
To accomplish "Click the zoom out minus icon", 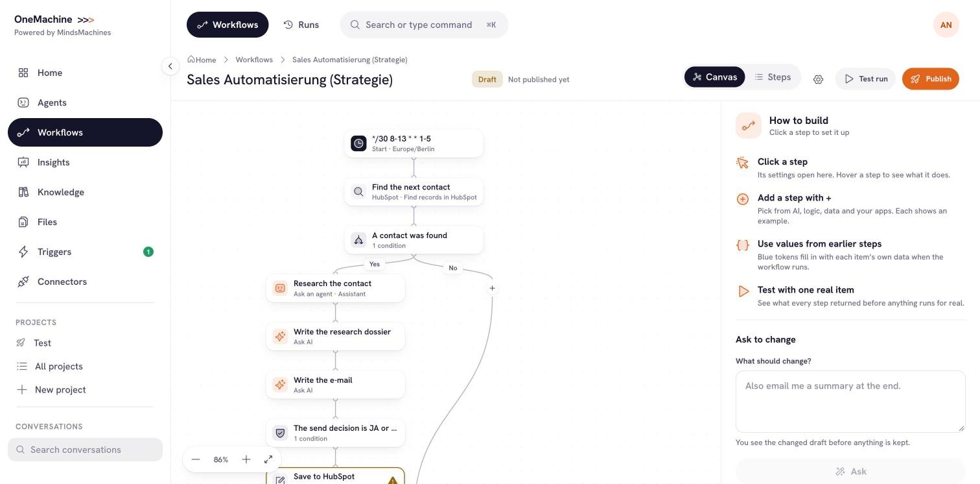I will click(196, 459).
